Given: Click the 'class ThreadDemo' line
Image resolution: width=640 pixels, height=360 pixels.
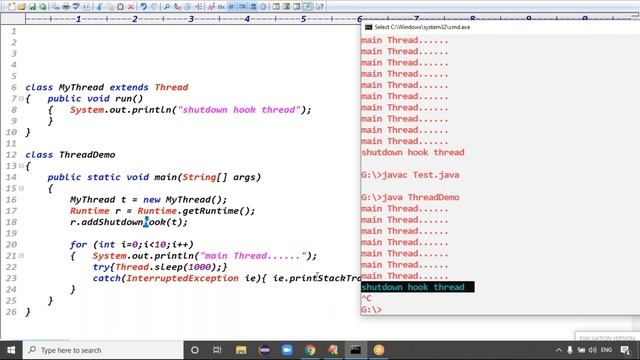Looking at the screenshot, I should [x=70, y=155].
